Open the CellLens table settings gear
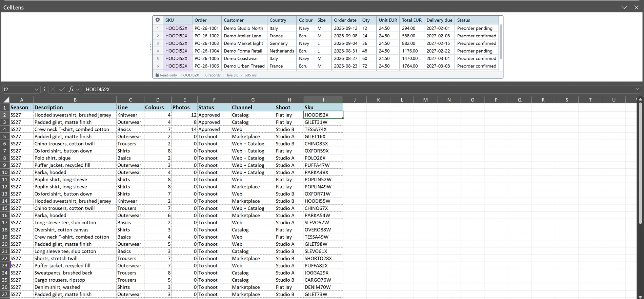The width and height of the screenshot is (644, 299). pos(158,20)
